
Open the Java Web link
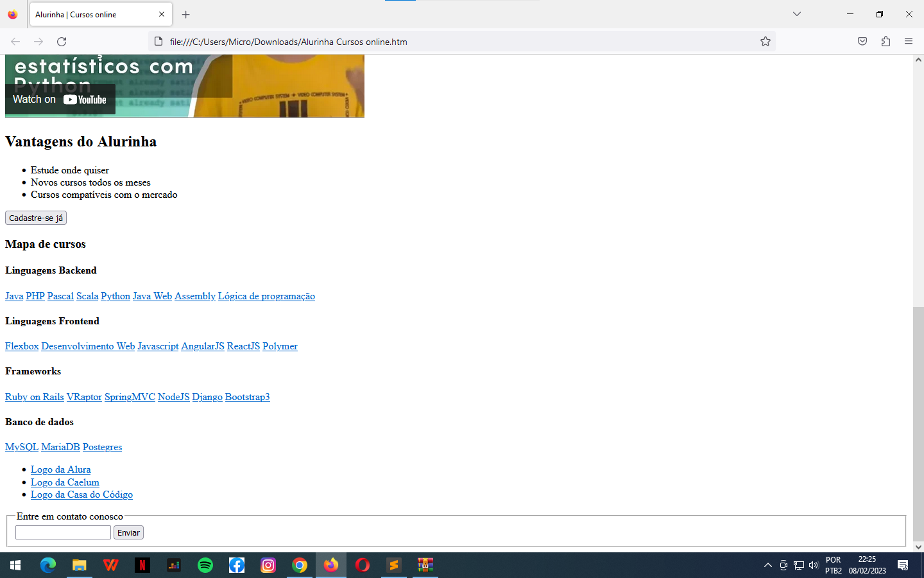pos(152,296)
